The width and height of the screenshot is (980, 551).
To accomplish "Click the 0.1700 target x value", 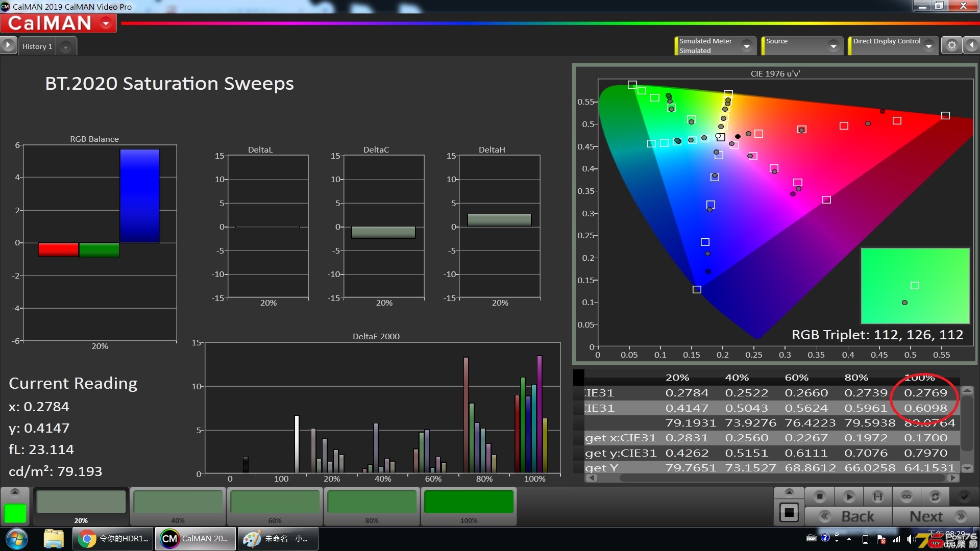I will click(925, 438).
